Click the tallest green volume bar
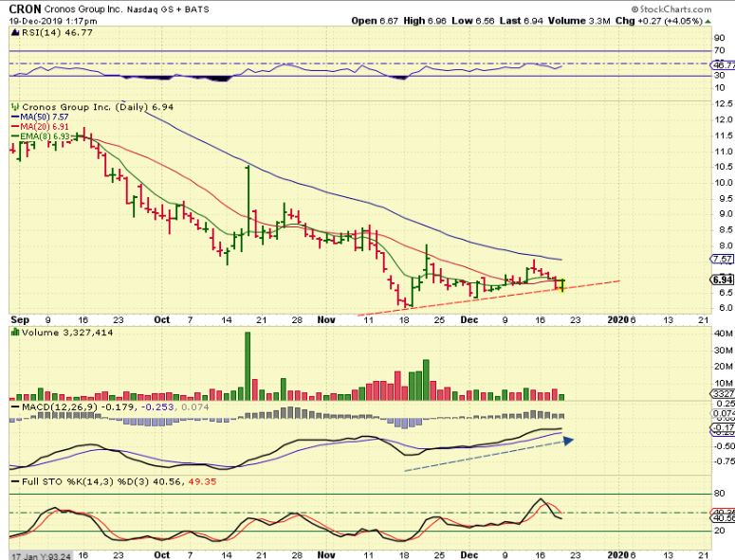Screen dimensions: 735x560 click(x=248, y=366)
